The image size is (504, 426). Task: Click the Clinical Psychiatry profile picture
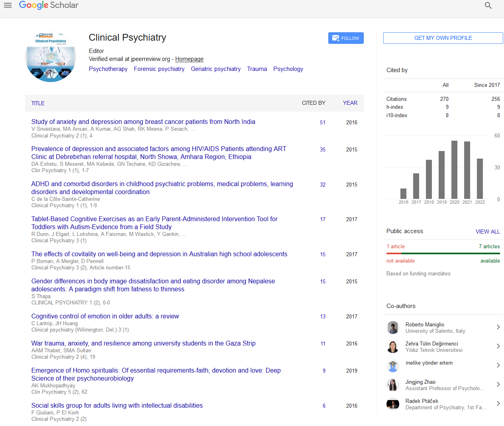coord(51,57)
